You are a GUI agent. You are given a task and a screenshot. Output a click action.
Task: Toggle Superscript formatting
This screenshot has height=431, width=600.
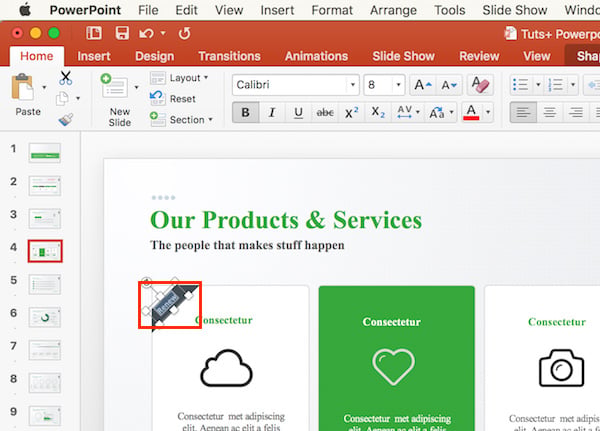tap(351, 113)
